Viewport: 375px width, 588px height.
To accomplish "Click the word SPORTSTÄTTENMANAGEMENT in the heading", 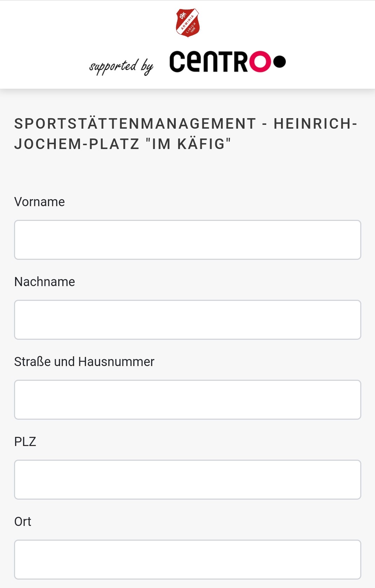I will click(x=135, y=124).
